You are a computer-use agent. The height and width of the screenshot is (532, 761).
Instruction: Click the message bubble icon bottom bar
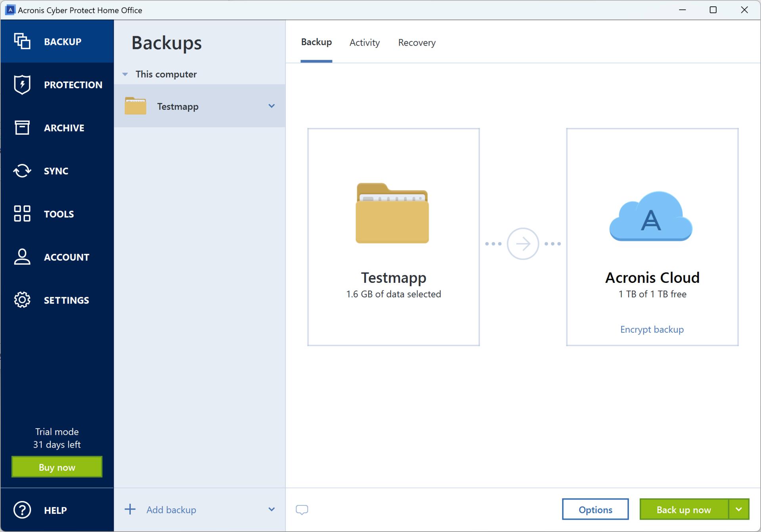pos(302,510)
